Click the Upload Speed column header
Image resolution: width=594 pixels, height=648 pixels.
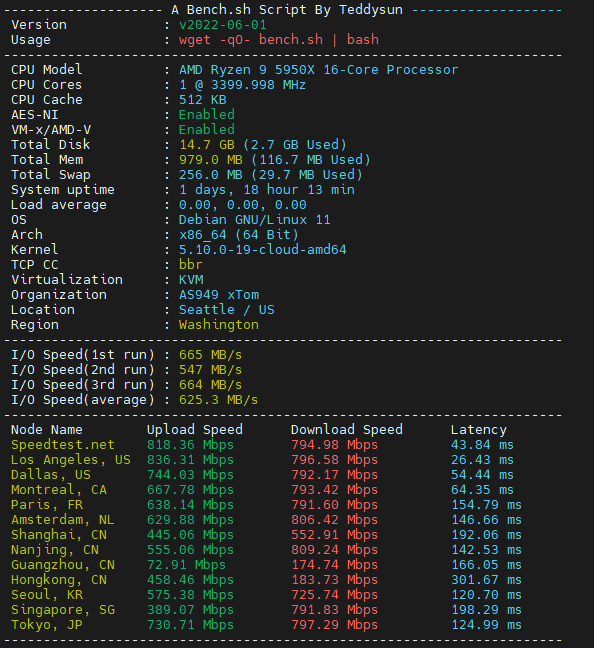195,429
